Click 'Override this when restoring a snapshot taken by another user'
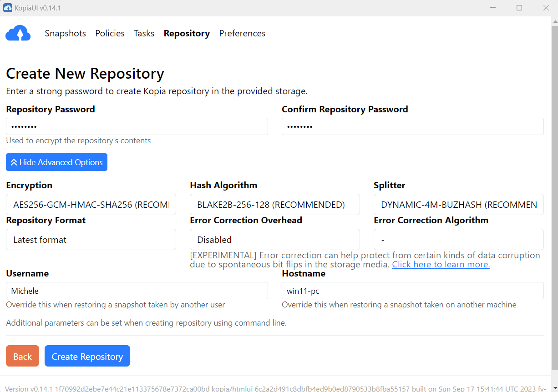The image size is (558, 392). 116,305
